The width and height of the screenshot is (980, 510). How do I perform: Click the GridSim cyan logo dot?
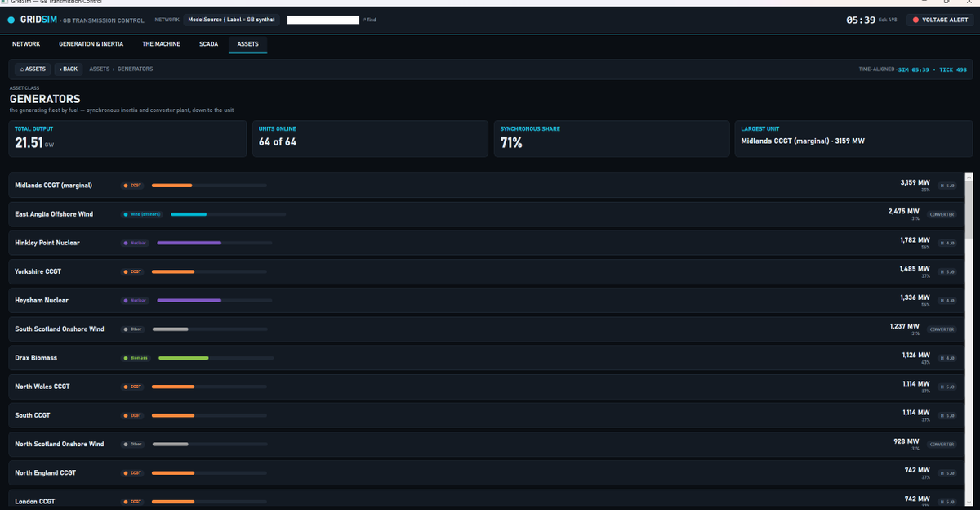coord(11,20)
